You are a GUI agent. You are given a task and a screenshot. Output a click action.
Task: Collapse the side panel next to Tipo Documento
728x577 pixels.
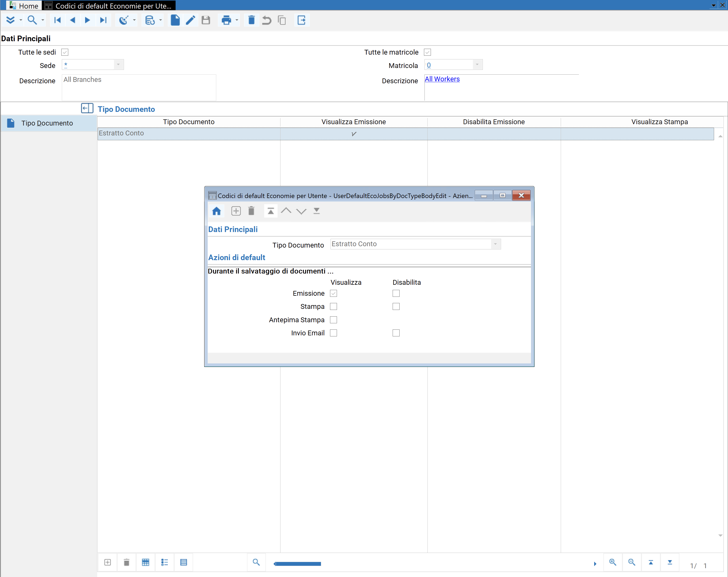click(x=87, y=108)
